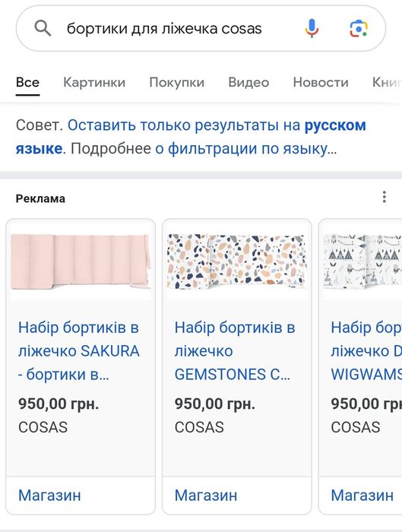The height and width of the screenshot is (532, 402).
Task: Start voice search with the microphone icon
Action: (x=312, y=28)
